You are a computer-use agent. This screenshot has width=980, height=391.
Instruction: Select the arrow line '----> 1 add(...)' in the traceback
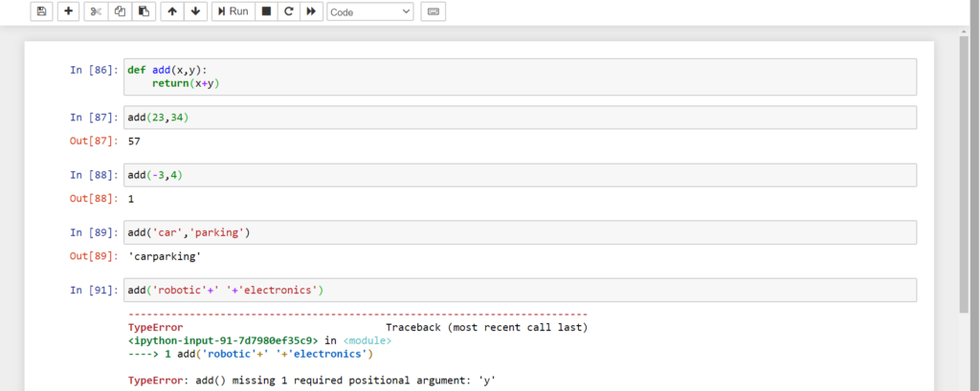251,354
